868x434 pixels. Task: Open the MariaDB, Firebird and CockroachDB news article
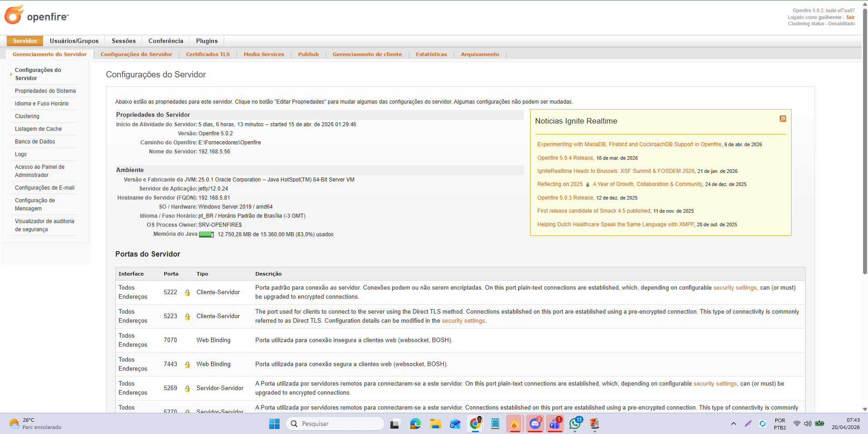629,144
